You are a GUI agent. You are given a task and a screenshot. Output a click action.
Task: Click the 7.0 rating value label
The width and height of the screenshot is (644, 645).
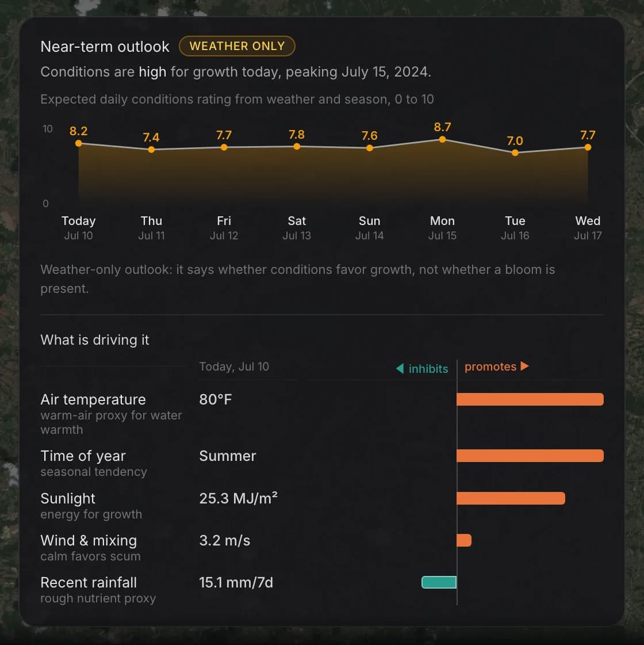pyautogui.click(x=515, y=141)
